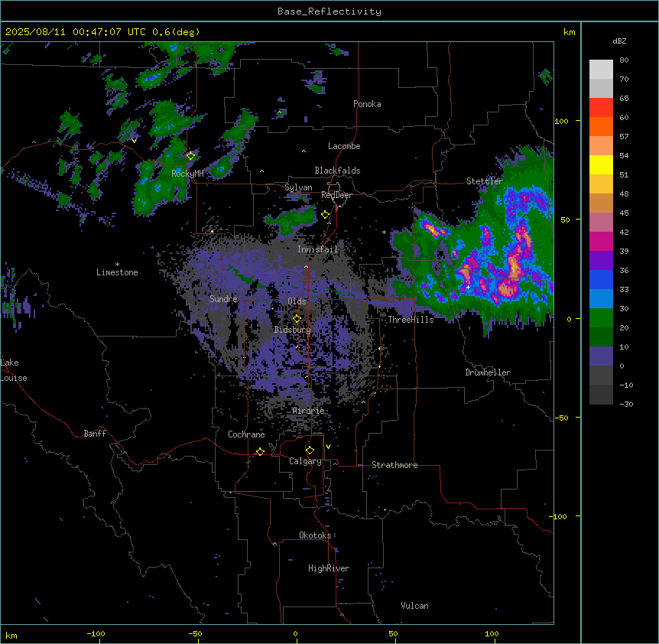This screenshot has height=644, width=659.
Task: Click the 100 tick on the vertical axis
Action: (561, 121)
